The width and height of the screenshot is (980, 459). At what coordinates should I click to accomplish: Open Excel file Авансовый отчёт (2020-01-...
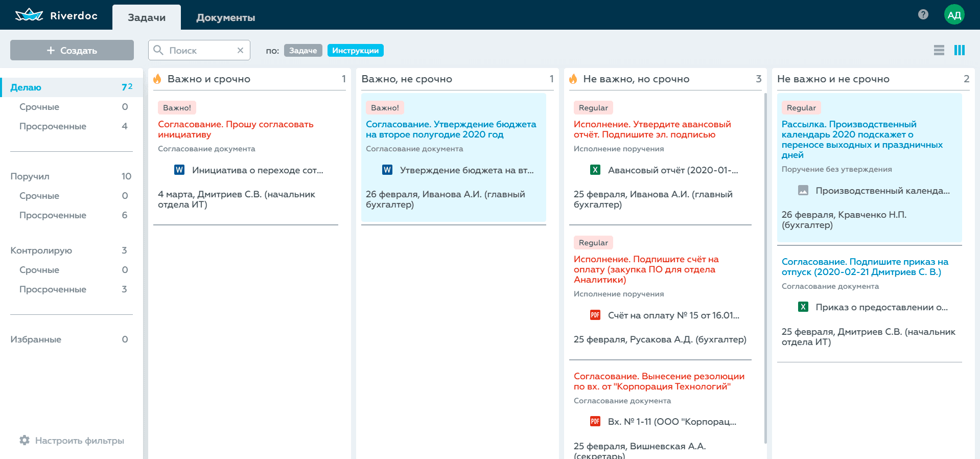pyautogui.click(x=664, y=170)
